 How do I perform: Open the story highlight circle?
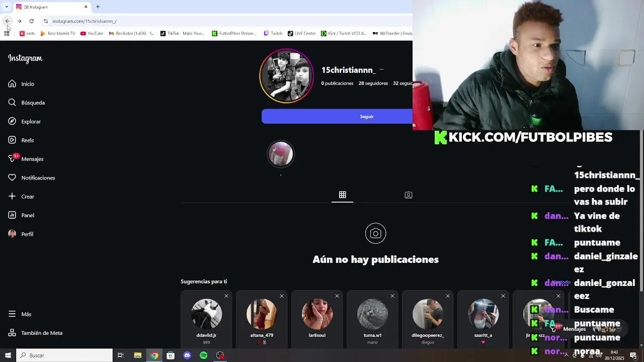[280, 154]
